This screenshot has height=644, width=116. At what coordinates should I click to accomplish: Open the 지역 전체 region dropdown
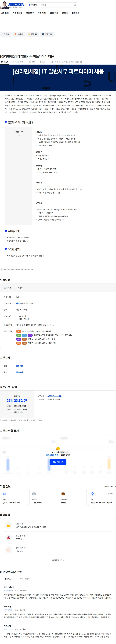(x=34, y=5)
